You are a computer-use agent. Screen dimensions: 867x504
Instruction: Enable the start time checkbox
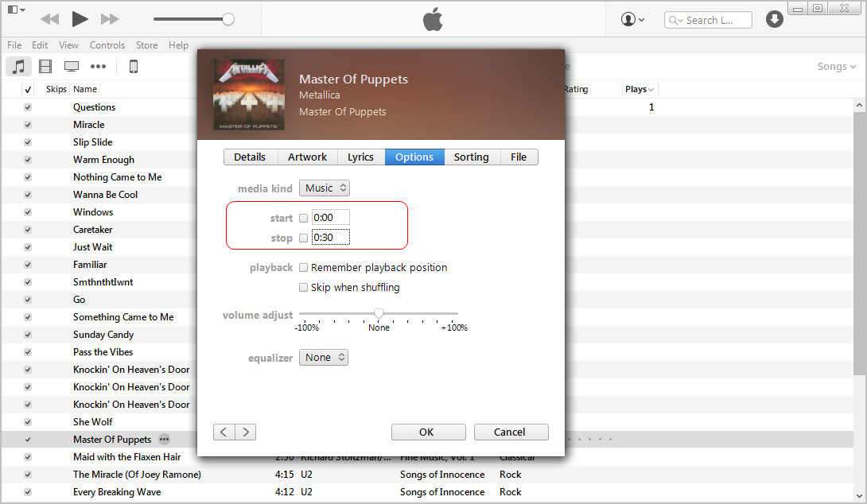pos(303,219)
